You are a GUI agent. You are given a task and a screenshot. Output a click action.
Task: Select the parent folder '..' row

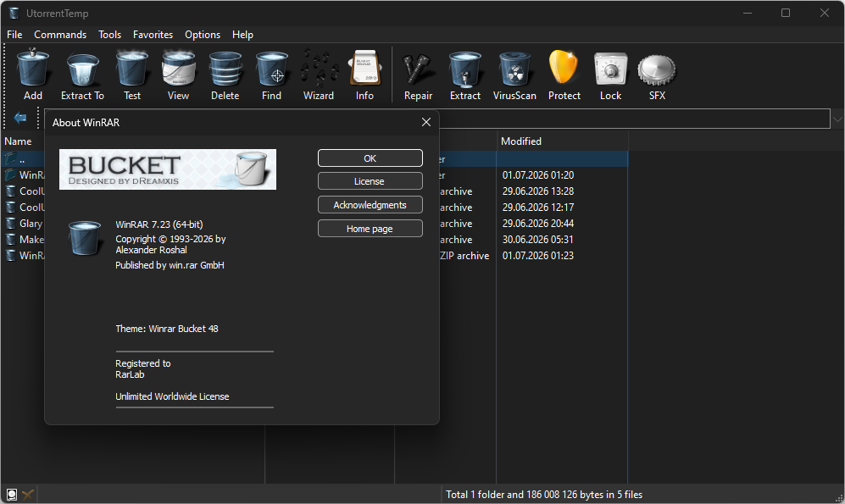click(x=24, y=159)
